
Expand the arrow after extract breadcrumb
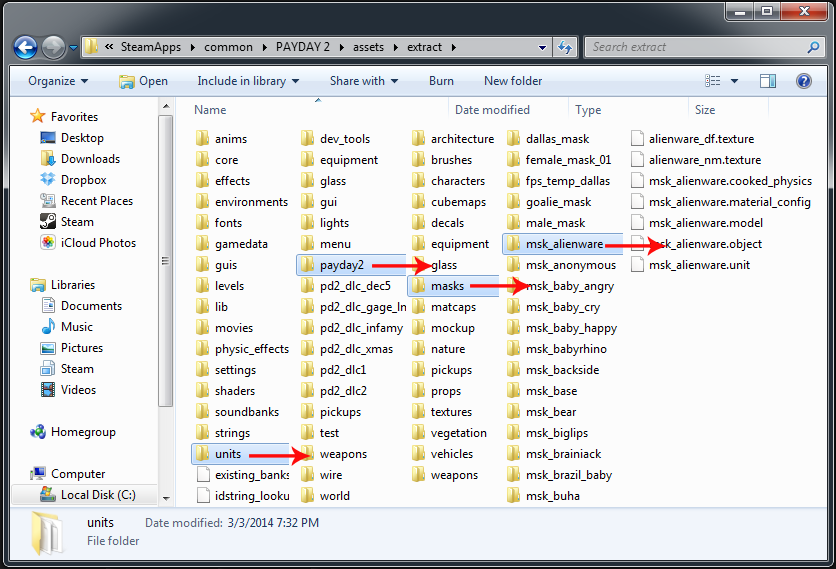pos(454,47)
